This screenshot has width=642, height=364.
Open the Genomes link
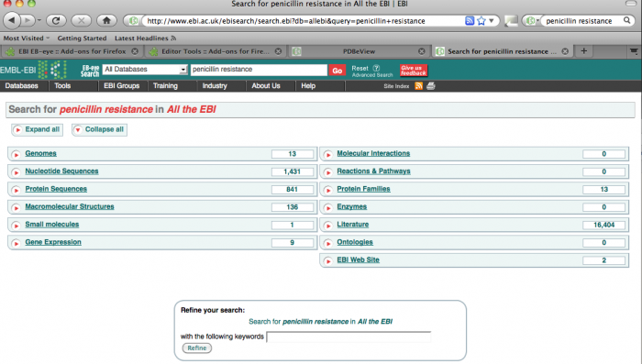40,153
